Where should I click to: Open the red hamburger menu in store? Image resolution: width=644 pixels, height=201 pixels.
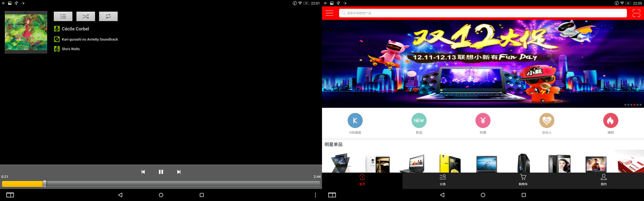330,13
